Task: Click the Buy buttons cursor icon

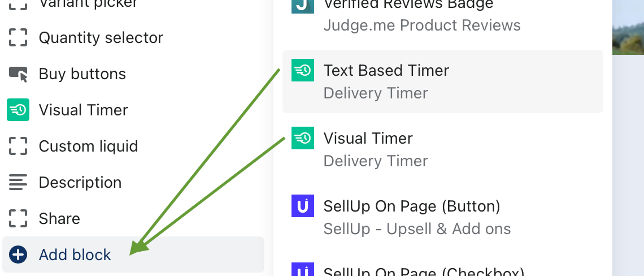Action: (x=18, y=74)
